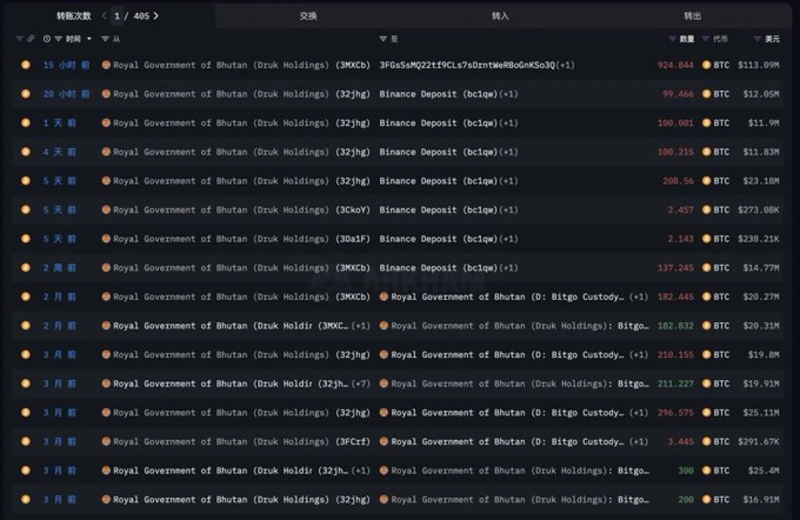
Task: Click the filter icon for 美元 column
Action: click(757, 39)
